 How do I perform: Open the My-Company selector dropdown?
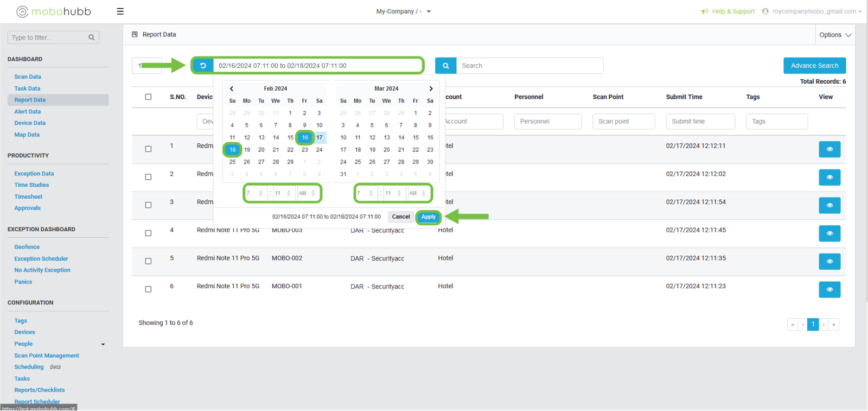coord(404,11)
